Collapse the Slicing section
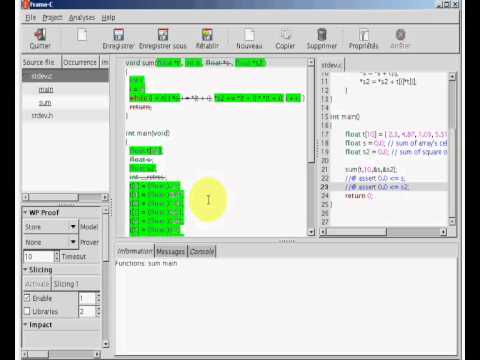The height and width of the screenshot is (360, 480). 25,269
